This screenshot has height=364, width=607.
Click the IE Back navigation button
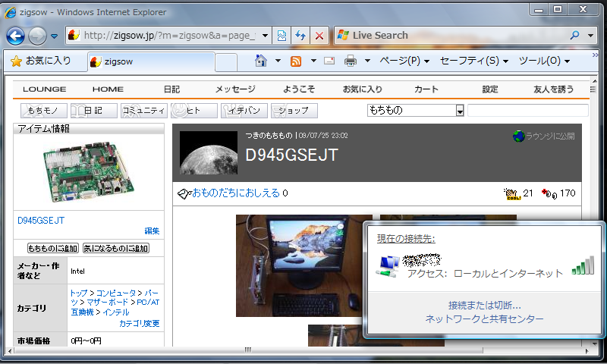[x=15, y=36]
